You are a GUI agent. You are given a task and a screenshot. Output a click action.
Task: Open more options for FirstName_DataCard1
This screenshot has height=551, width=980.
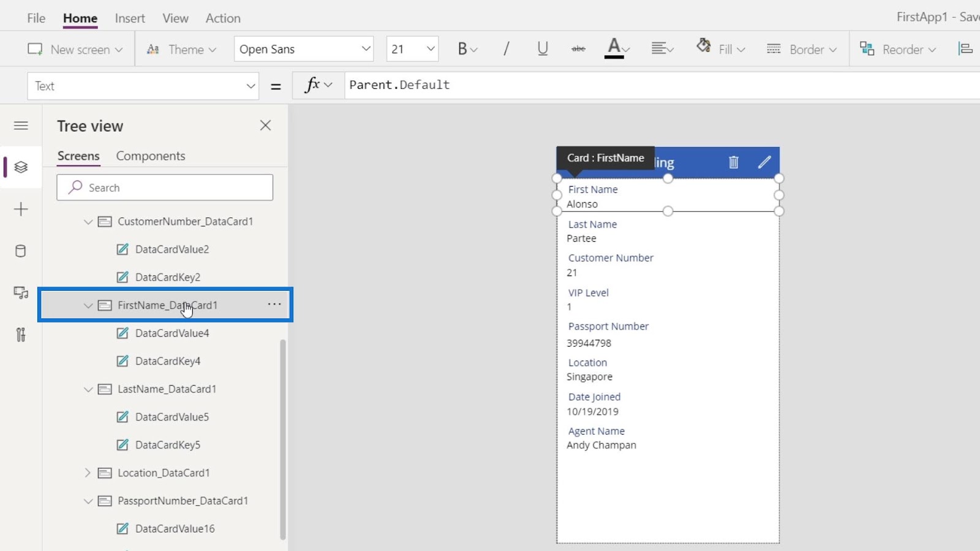[274, 304]
